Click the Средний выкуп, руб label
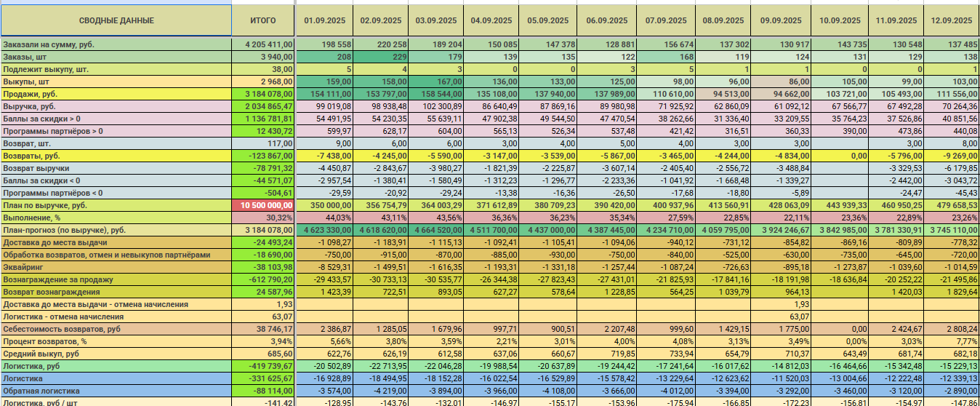The image size is (980, 406). 116,354
